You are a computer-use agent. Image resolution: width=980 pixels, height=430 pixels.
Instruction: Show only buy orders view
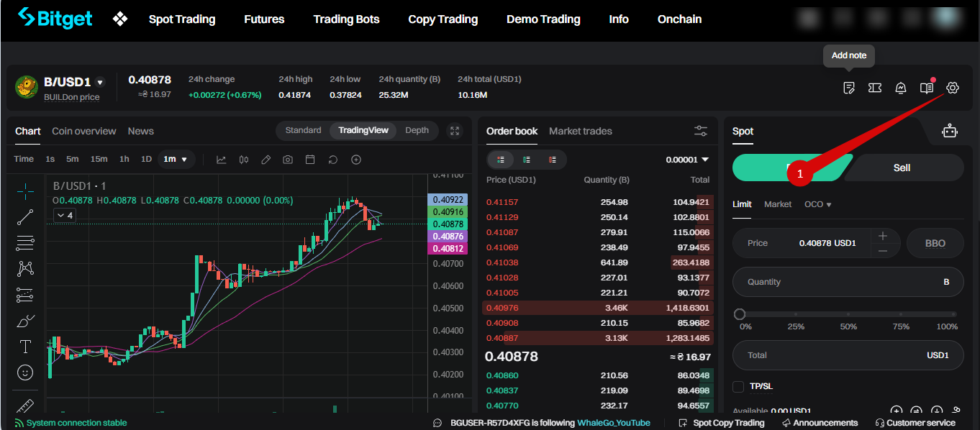[527, 160]
